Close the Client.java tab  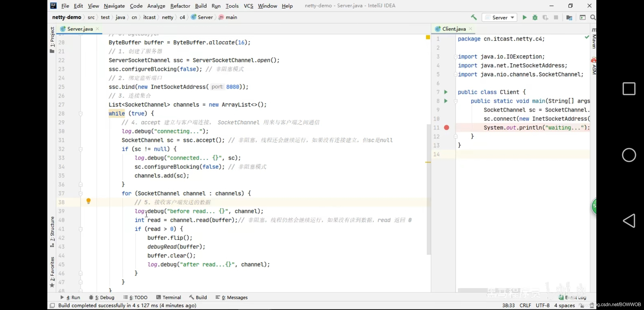click(x=470, y=29)
